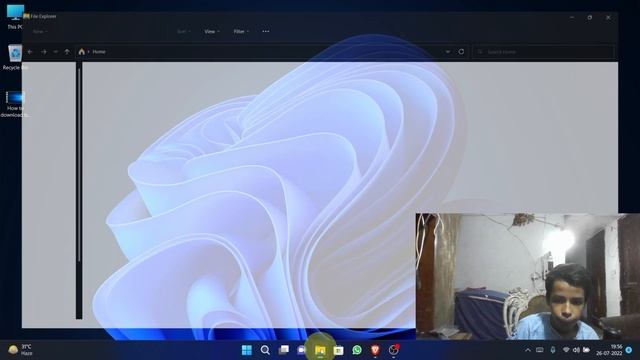Viewport: 640px width, 360px height.
Task: Open the View dropdown in File Explorer
Action: (x=212, y=31)
